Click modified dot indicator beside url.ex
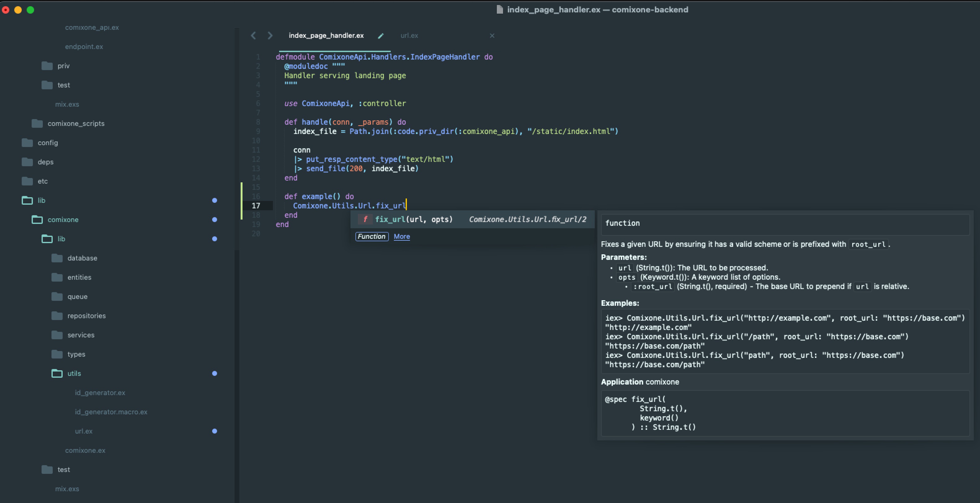This screenshot has height=503, width=980. pyautogui.click(x=215, y=431)
